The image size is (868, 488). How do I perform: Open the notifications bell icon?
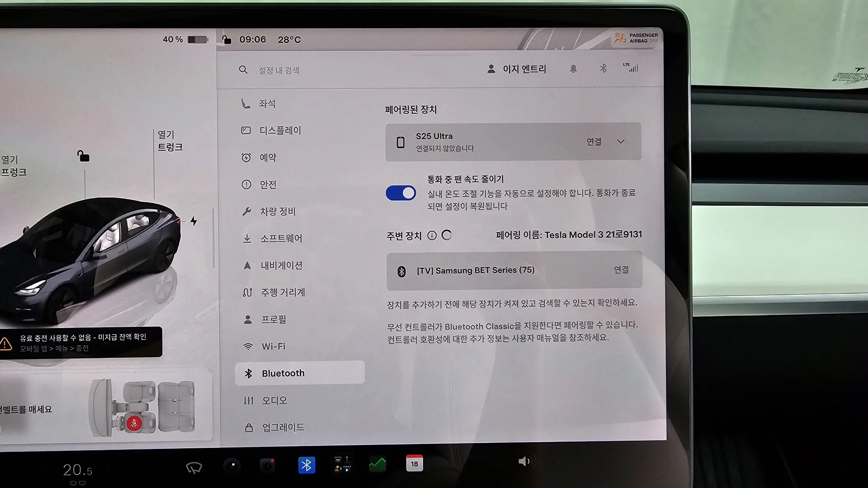tap(573, 69)
